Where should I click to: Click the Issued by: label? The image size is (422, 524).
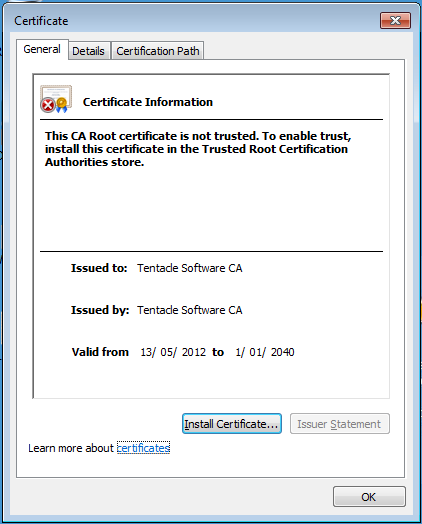[x=100, y=310]
